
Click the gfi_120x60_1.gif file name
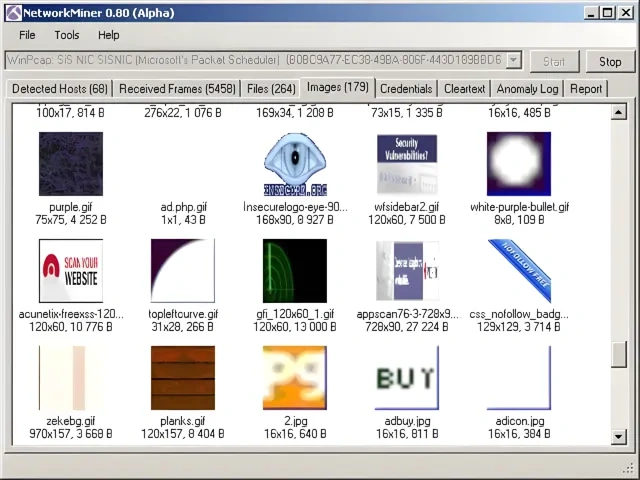pyautogui.click(x=295, y=314)
